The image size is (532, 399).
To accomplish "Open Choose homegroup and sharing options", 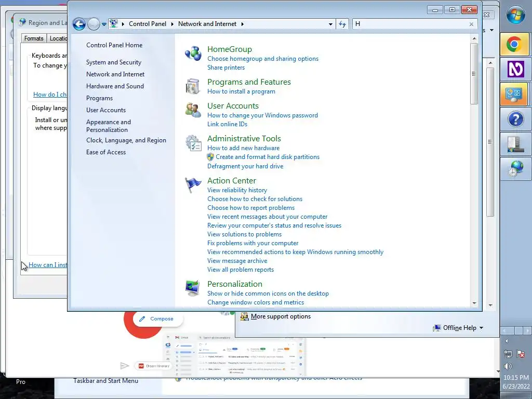I will pyautogui.click(x=263, y=59).
